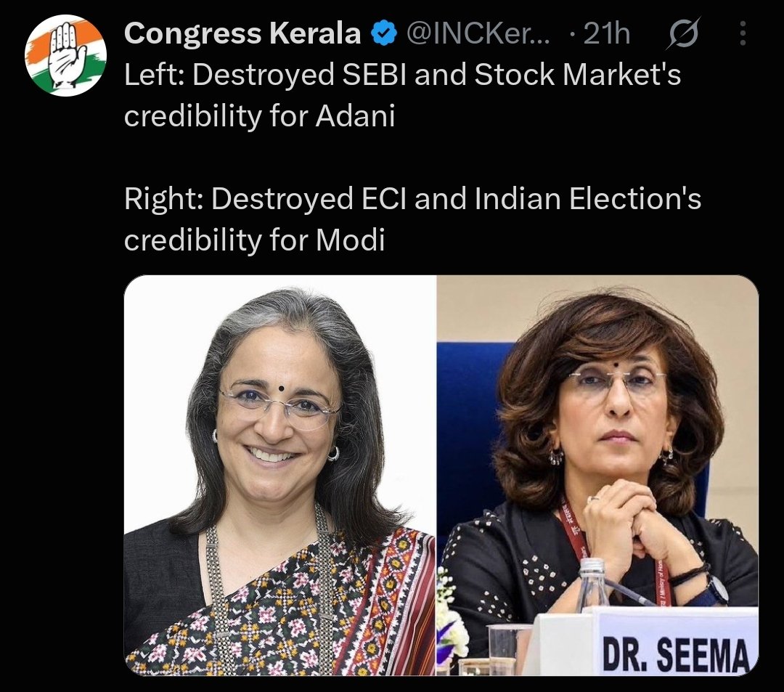
Task: Select the 'Left: Destroyed SEBI' text line
Action: pyautogui.click(x=402, y=75)
